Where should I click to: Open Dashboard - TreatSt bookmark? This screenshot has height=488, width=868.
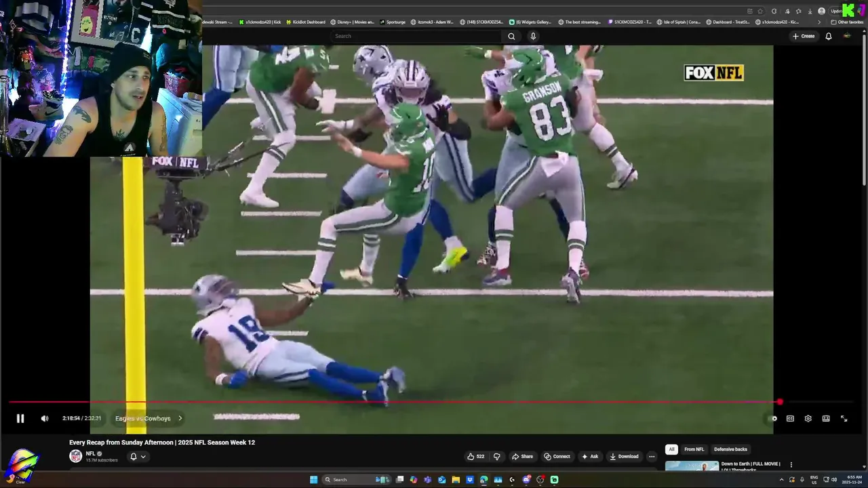(x=728, y=22)
